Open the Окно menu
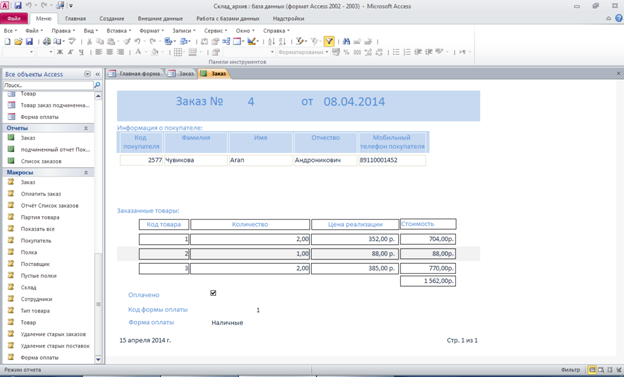 (x=245, y=31)
